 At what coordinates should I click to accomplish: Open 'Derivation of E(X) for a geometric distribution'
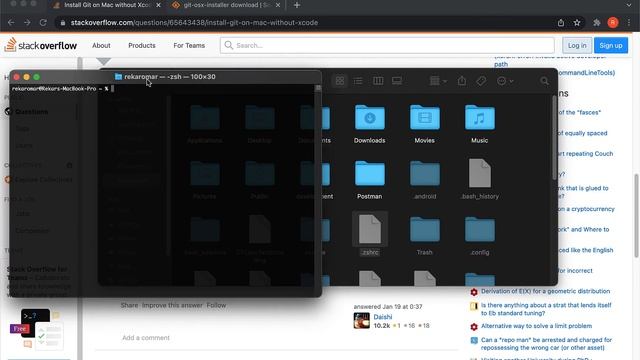tap(545, 291)
